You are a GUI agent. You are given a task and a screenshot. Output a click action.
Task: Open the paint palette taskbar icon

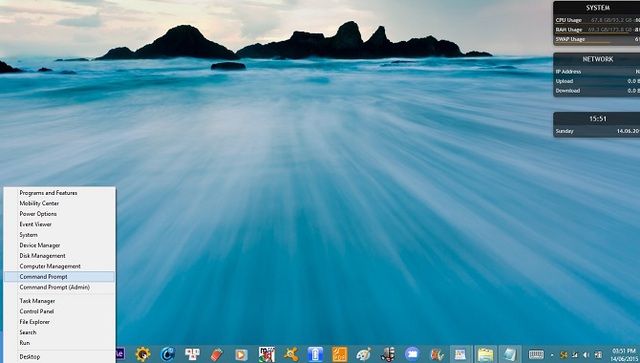pyautogui.click(x=363, y=354)
